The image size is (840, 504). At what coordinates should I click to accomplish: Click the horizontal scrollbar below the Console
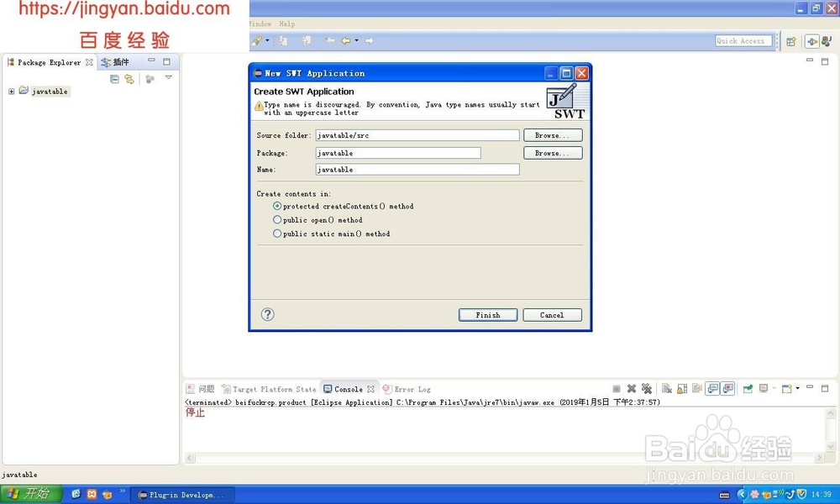coord(504,459)
